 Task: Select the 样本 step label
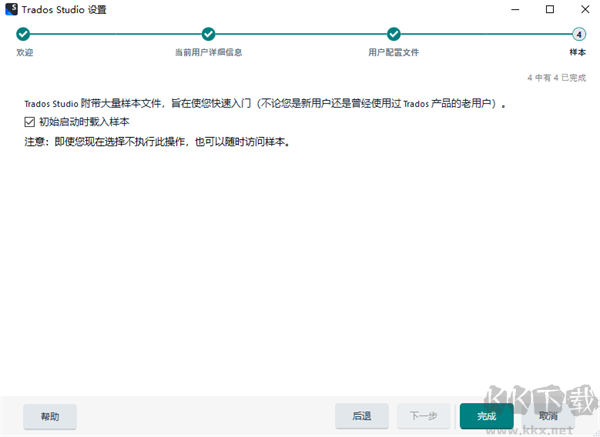point(577,52)
